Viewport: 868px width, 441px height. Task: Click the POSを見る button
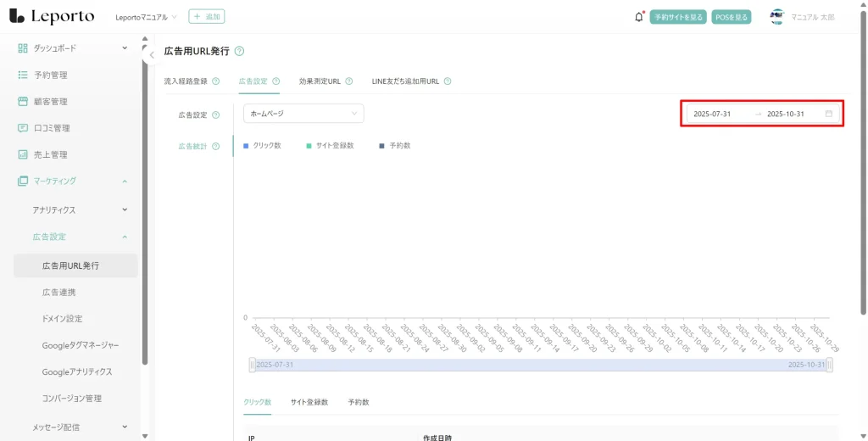tap(731, 17)
